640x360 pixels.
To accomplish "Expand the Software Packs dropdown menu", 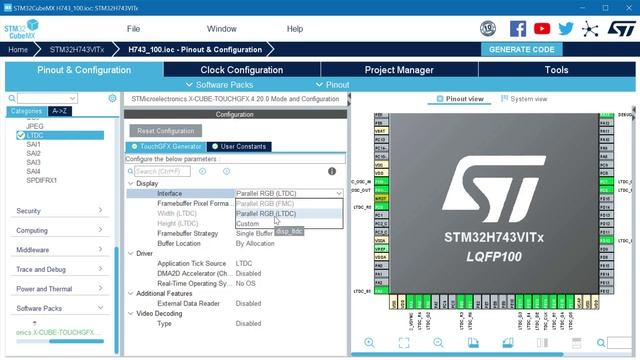I will tap(220, 85).
